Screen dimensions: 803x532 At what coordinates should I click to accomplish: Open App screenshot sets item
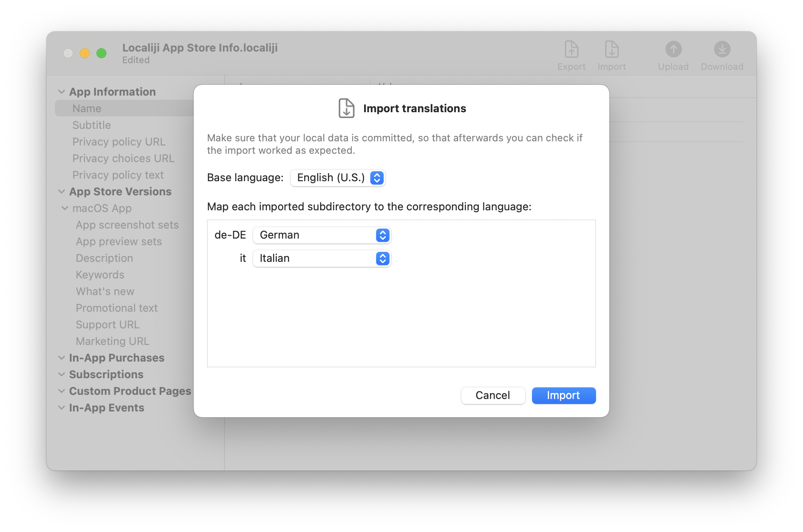(127, 224)
